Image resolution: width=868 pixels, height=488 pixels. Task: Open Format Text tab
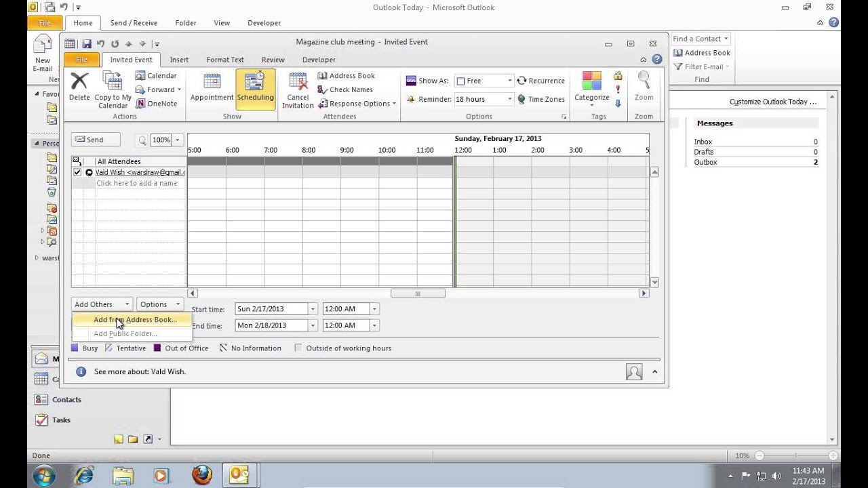(225, 60)
